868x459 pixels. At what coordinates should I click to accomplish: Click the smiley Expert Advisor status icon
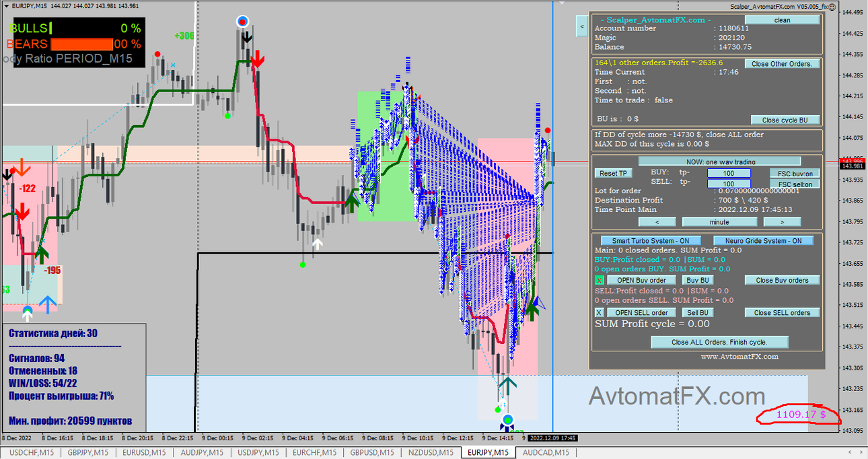[x=832, y=6]
